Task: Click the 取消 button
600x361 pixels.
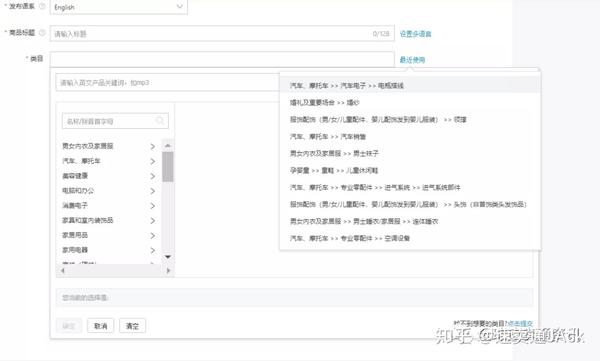Action: [x=101, y=326]
